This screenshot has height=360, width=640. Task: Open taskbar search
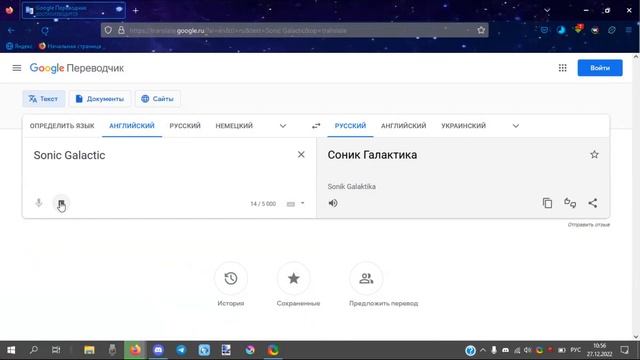[33, 350]
